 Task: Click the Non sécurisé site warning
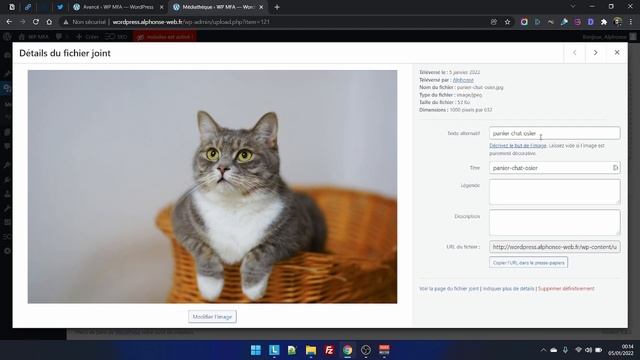pyautogui.click(x=84, y=22)
